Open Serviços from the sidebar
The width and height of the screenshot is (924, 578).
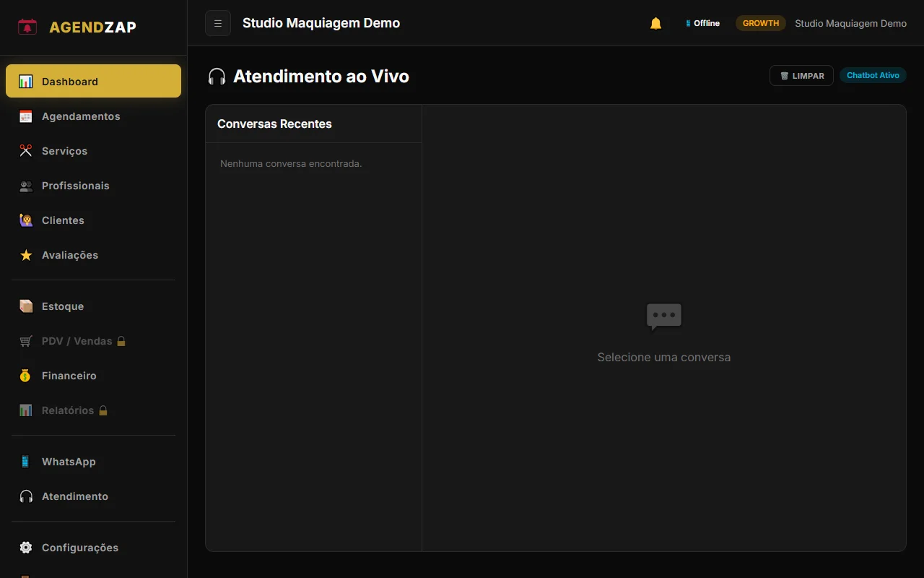[64, 150]
